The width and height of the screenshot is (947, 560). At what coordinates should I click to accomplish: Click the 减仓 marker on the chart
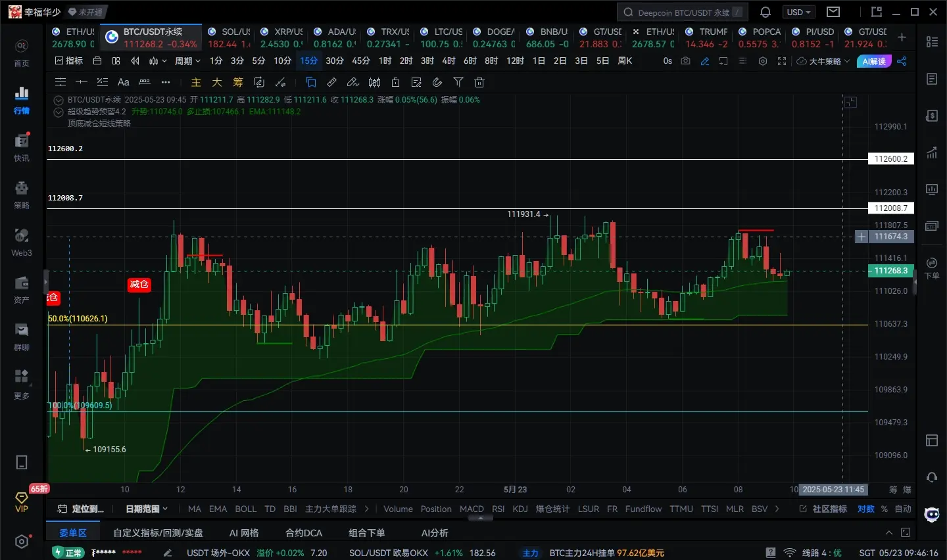click(139, 285)
